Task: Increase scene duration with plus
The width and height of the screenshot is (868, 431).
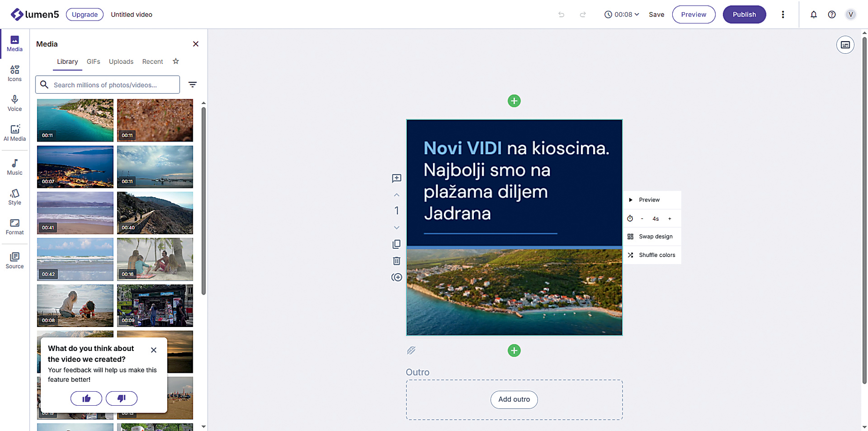Action: point(669,219)
